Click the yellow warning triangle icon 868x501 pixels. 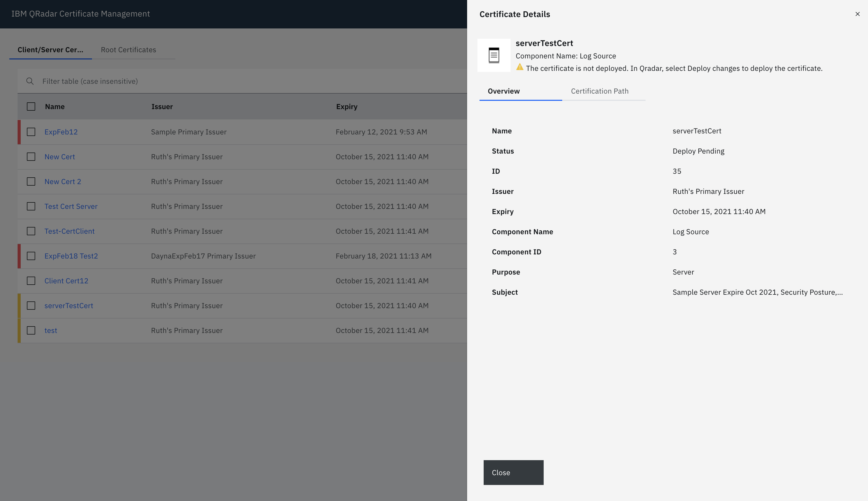pyautogui.click(x=519, y=67)
